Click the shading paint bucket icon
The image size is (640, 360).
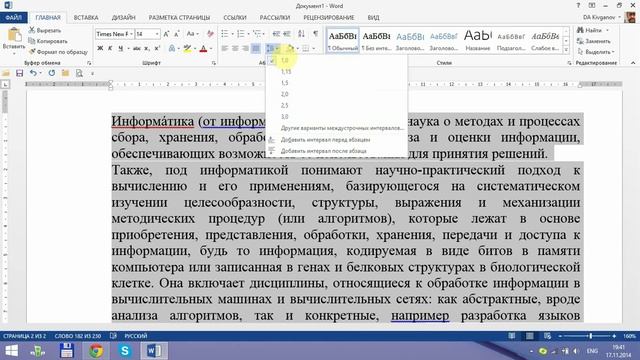[291, 48]
